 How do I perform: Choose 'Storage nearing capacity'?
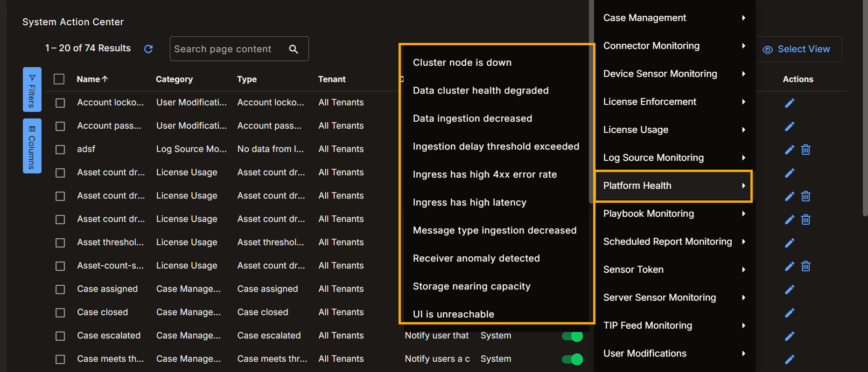496,286
